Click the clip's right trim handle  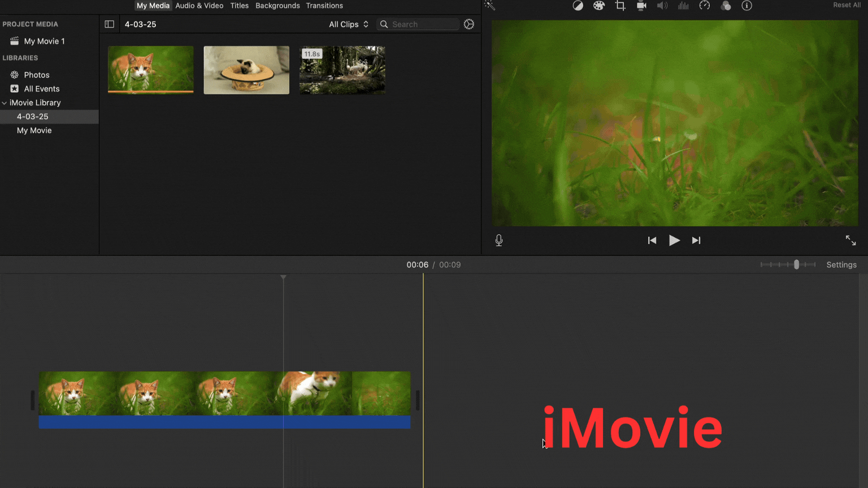point(418,400)
